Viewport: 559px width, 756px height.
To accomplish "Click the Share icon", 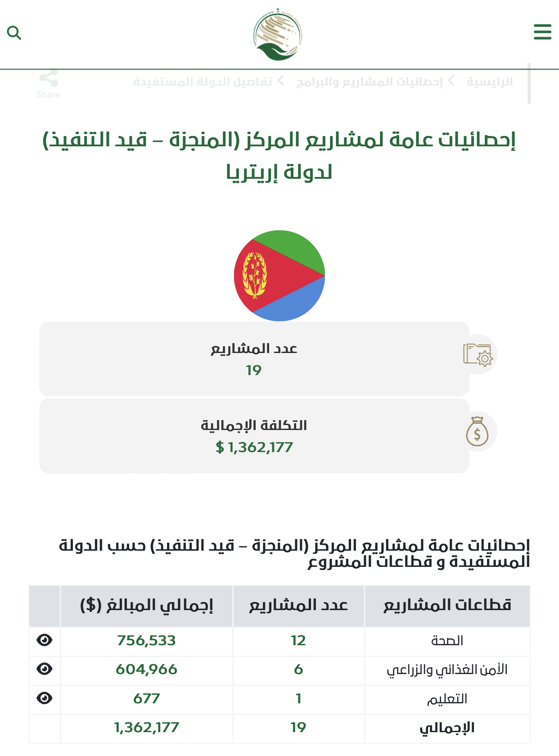I will coord(49,79).
